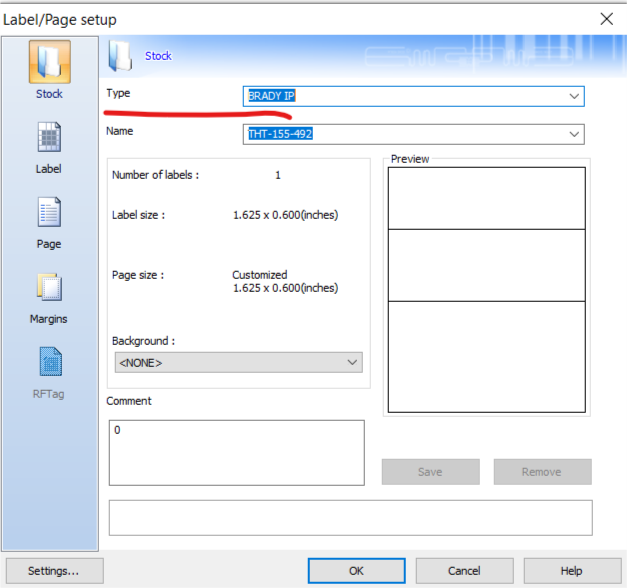Click the Save button
The height and width of the screenshot is (588, 627).
click(430, 472)
